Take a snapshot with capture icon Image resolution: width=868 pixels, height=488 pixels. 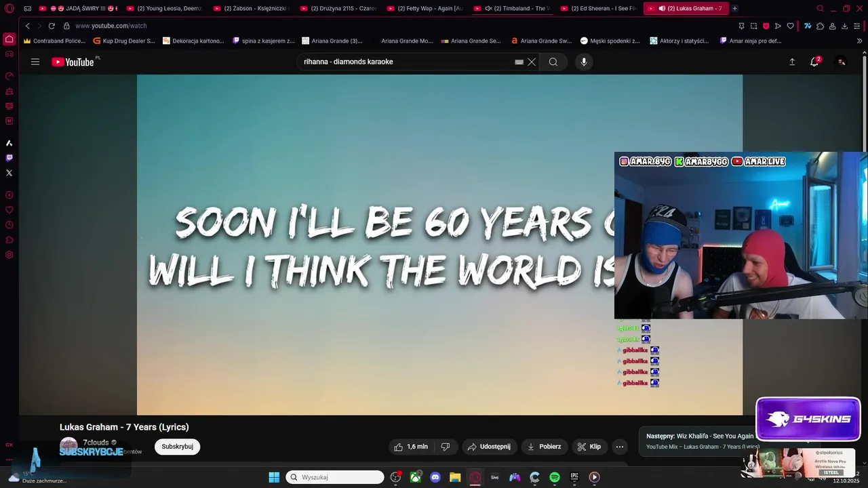(x=753, y=26)
